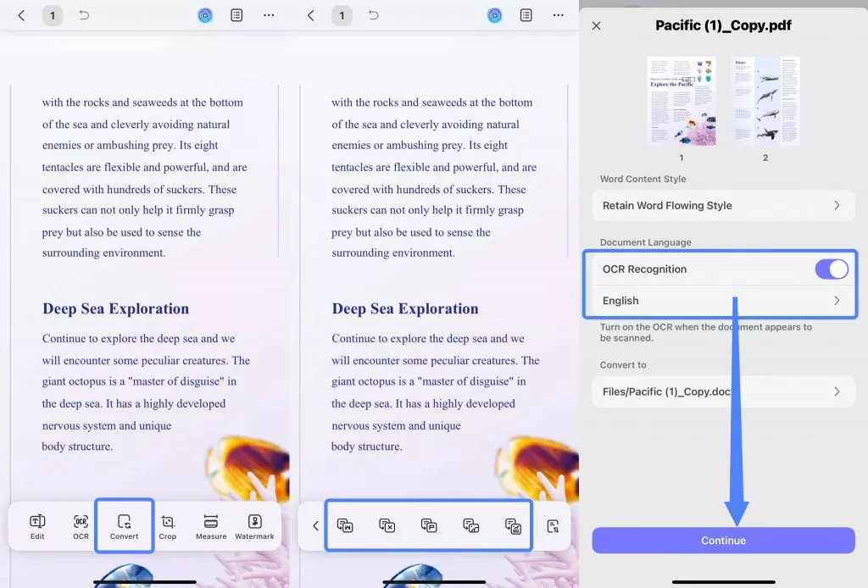The height and width of the screenshot is (588, 868).
Task: Choose the Crop tool
Action: click(x=168, y=526)
